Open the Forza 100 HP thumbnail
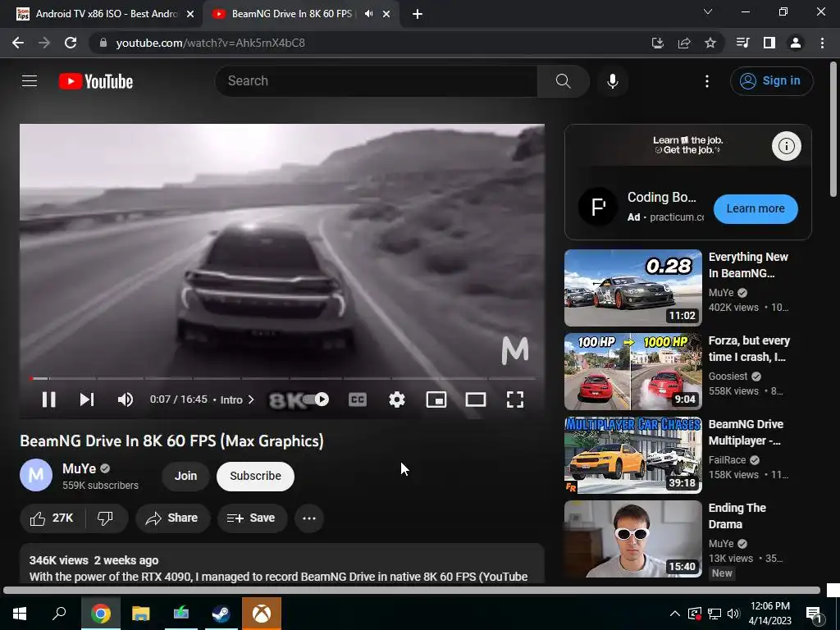The height and width of the screenshot is (630, 840). pos(632,372)
